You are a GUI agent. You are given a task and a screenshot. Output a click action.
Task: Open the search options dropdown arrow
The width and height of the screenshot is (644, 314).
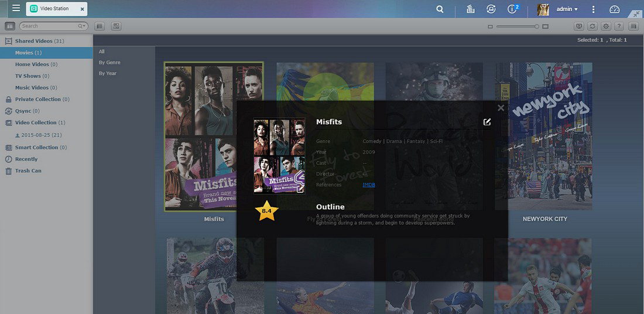pyautogui.click(x=83, y=26)
